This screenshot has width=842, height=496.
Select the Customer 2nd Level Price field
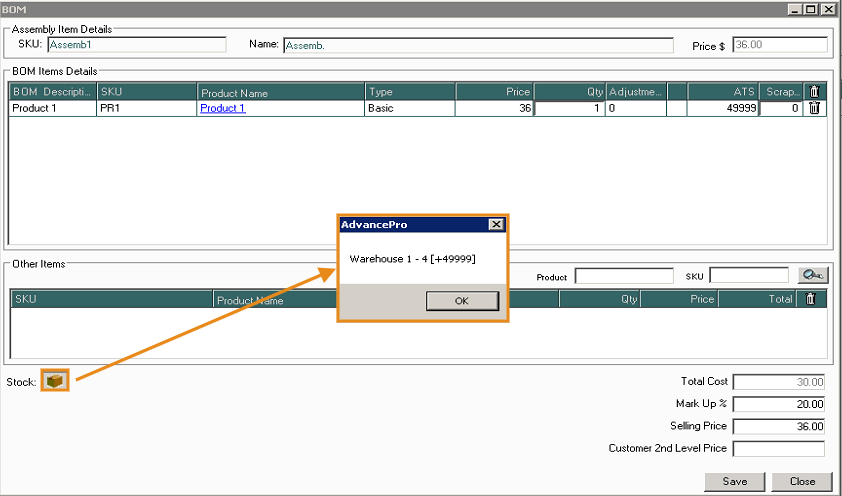779,448
